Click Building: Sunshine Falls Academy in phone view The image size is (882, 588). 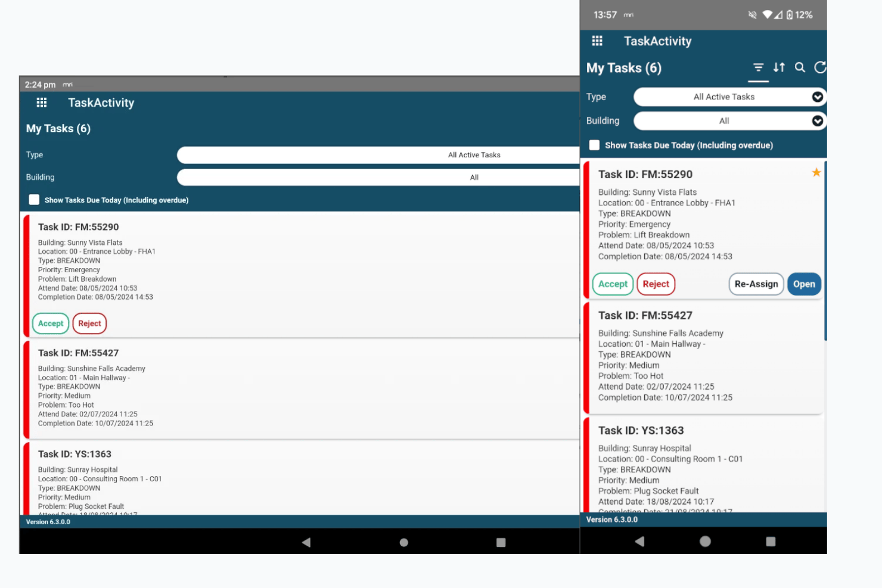tap(661, 333)
